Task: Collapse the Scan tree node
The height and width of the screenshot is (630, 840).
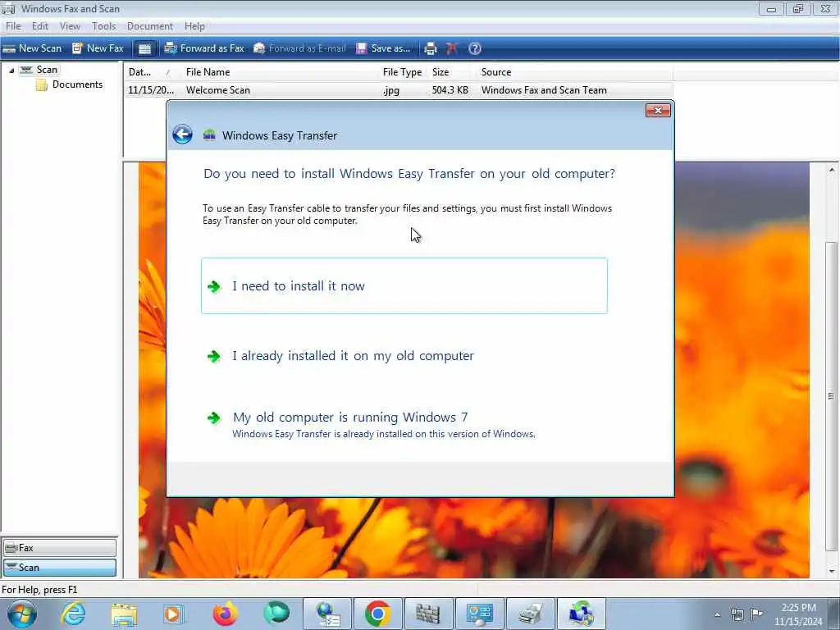Action: [11, 71]
